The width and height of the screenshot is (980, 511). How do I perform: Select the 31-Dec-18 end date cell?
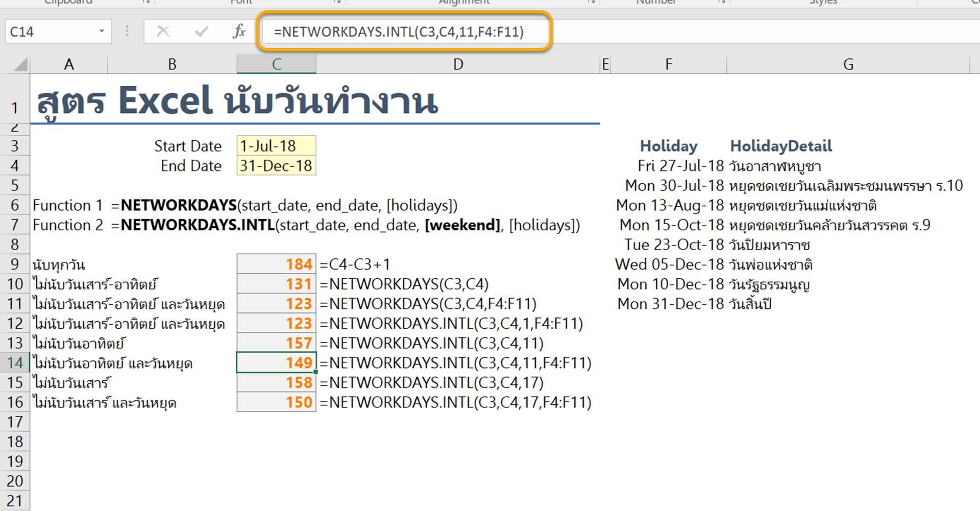276,166
